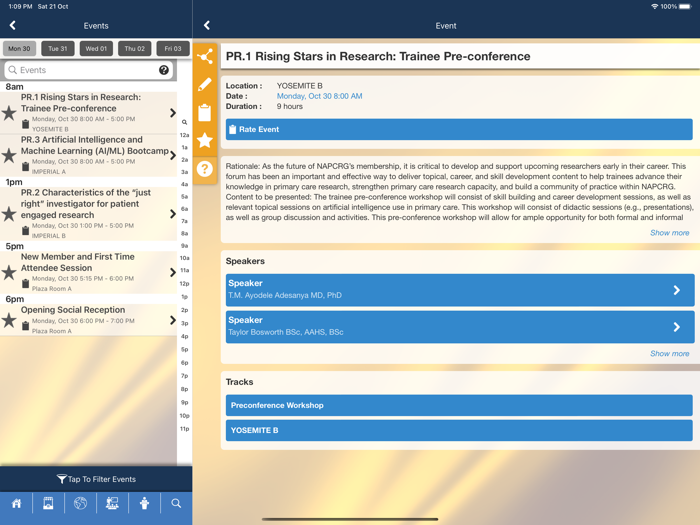The image size is (700, 525).
Task: Open the YOSEMITE B track button
Action: click(x=459, y=430)
